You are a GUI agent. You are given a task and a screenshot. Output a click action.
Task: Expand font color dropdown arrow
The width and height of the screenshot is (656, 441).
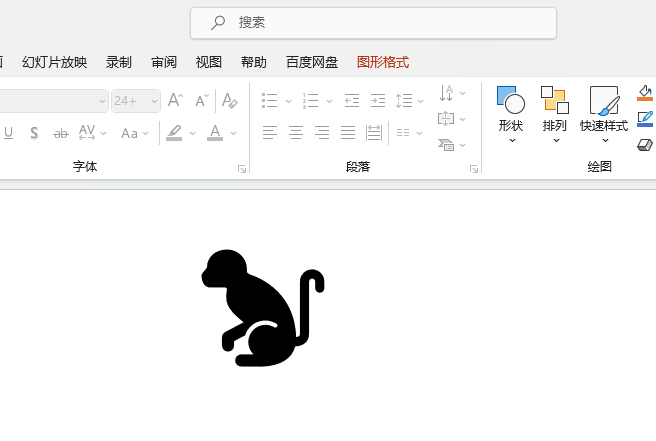point(233,133)
